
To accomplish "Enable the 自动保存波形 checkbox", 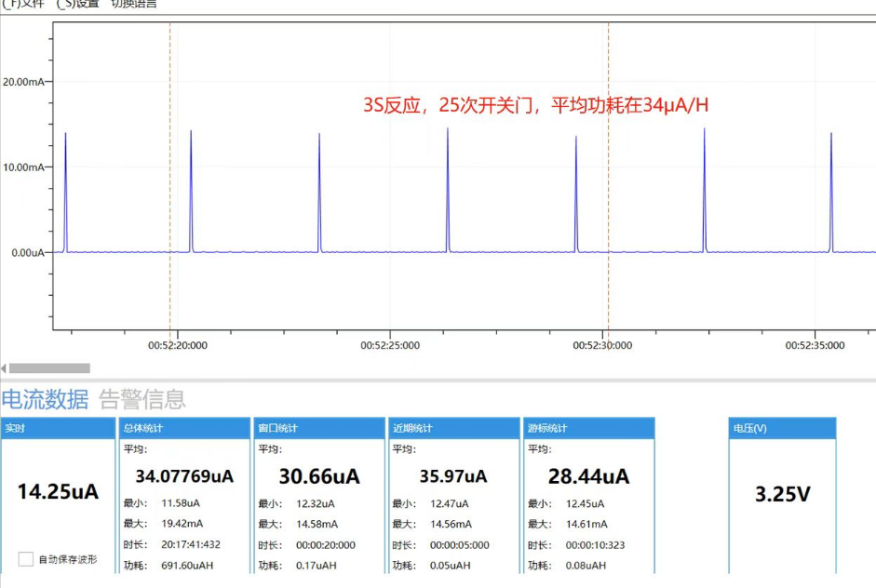I will pyautogui.click(x=26, y=559).
